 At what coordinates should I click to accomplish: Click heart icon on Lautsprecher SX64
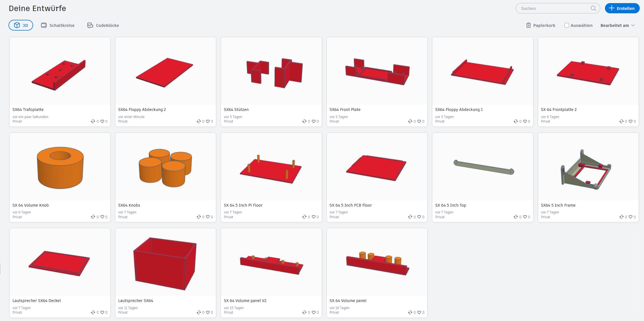coord(208,313)
